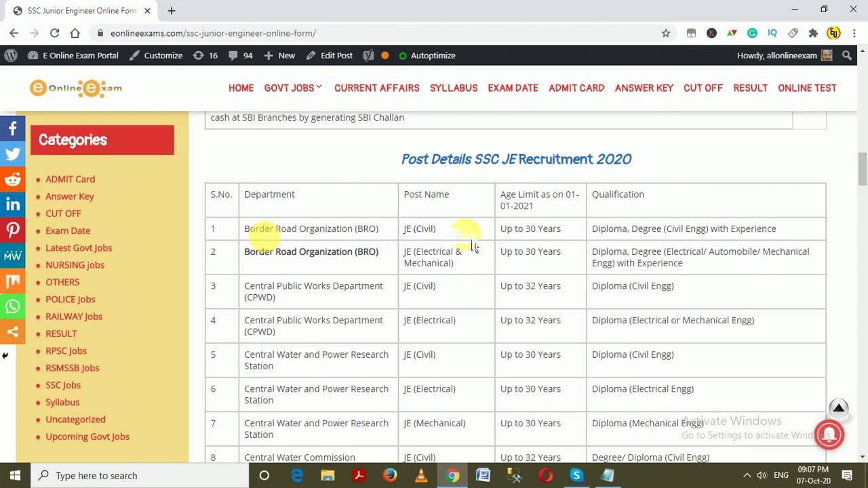Open E Online Exam Portal dashboard link

tap(73, 56)
